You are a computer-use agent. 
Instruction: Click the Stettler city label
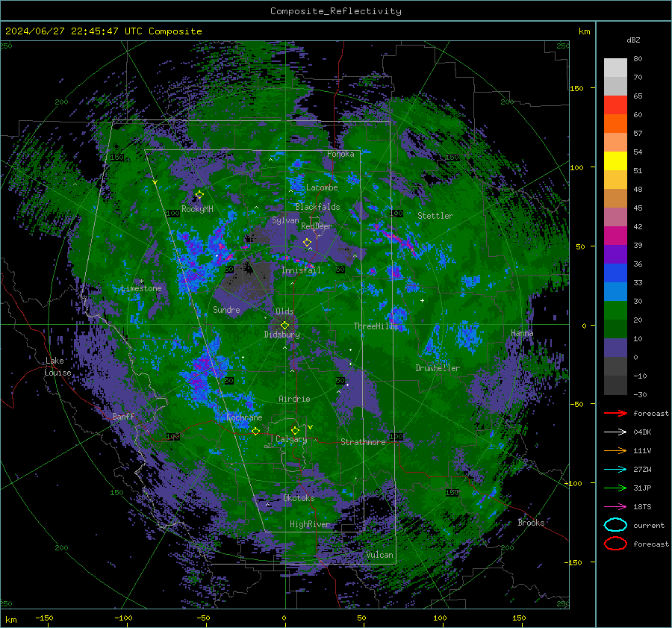(x=435, y=216)
